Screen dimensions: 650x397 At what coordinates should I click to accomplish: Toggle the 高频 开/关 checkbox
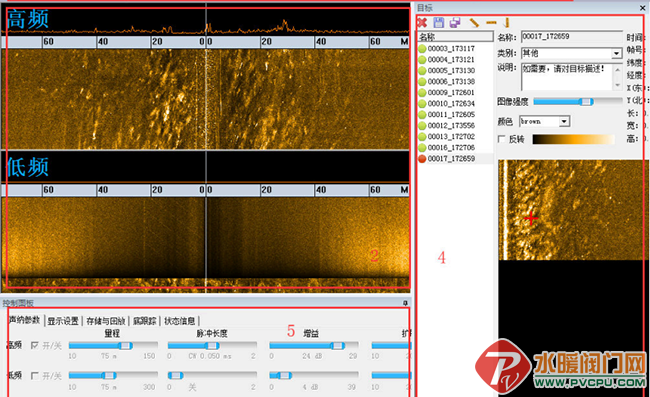tap(35, 345)
